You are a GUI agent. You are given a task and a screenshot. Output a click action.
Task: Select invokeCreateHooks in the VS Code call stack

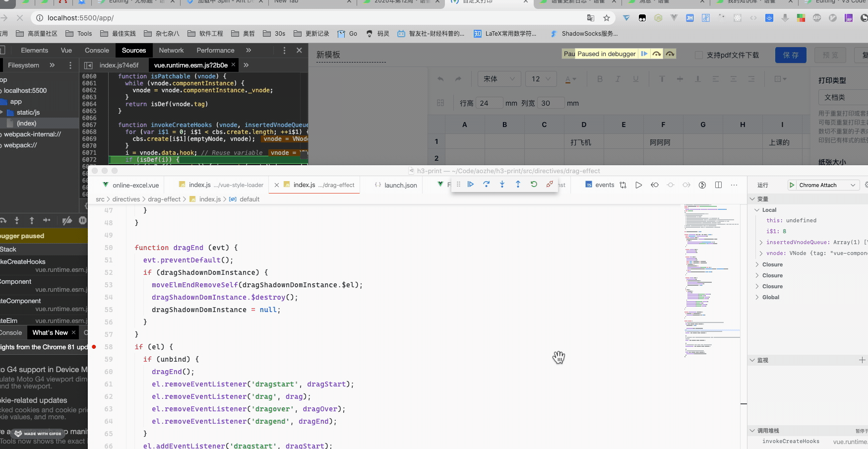click(791, 441)
